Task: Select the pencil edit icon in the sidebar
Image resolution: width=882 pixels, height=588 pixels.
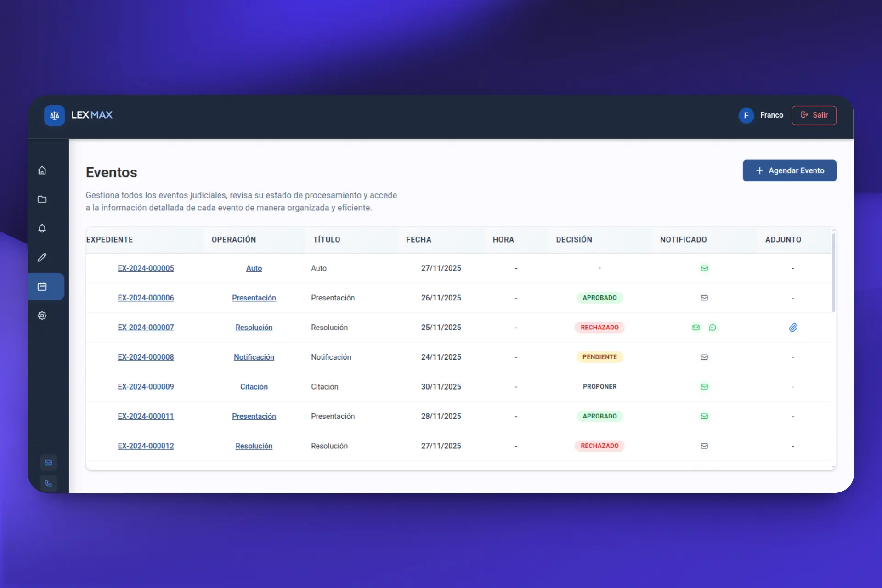Action: pyautogui.click(x=42, y=257)
